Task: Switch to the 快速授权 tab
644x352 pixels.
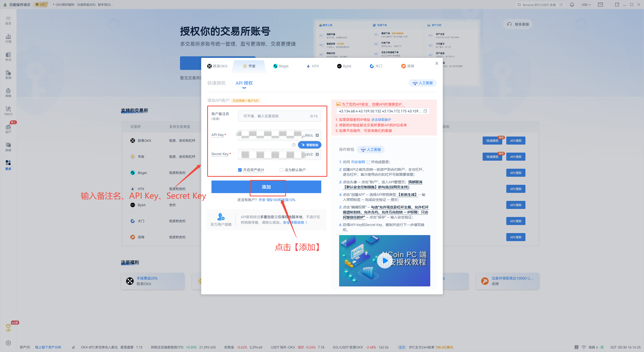Action: [x=217, y=83]
